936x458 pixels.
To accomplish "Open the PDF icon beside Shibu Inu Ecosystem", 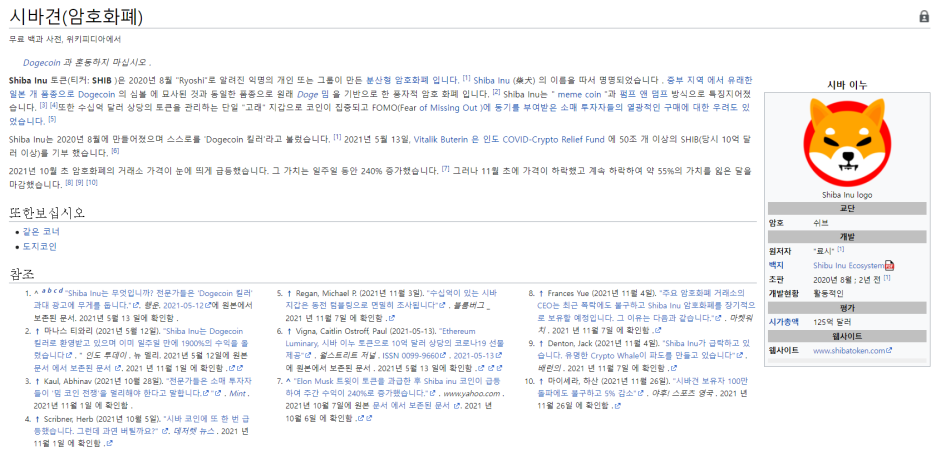I will click(x=889, y=266).
